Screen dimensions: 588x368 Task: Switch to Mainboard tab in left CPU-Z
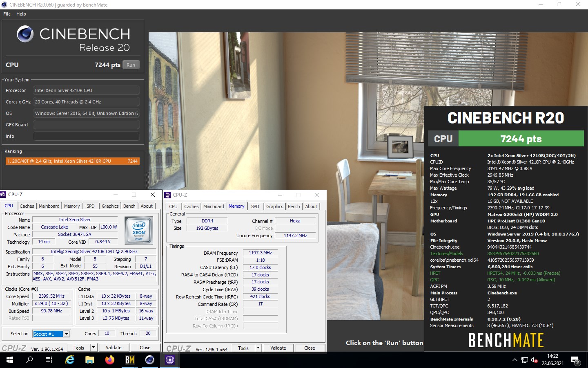coord(49,206)
